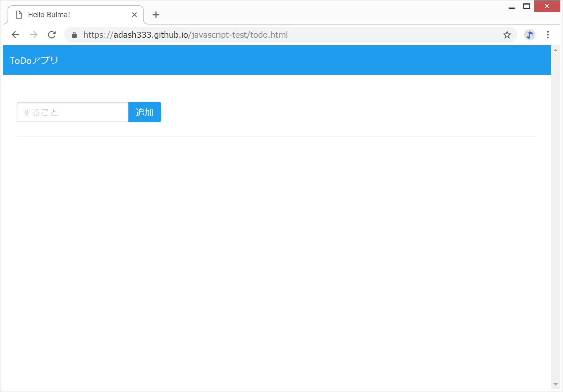Bookmark this page with the star icon
The image size is (563, 392).
pyautogui.click(x=507, y=35)
